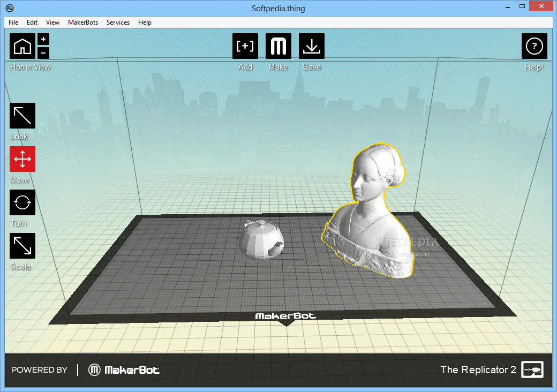Viewport: 557px width, 392px height.
Task: Open the Edit menu
Action: click(32, 22)
